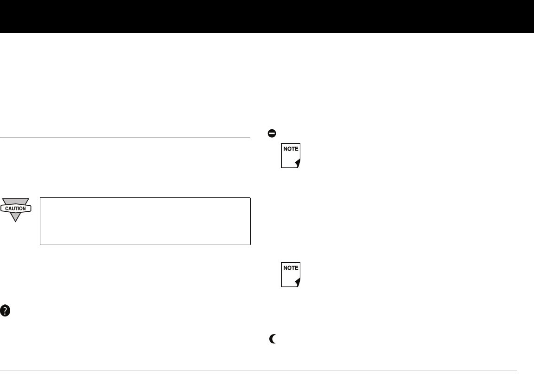Click the right border of the caution box
This screenshot has height=392, width=534.
250,221
